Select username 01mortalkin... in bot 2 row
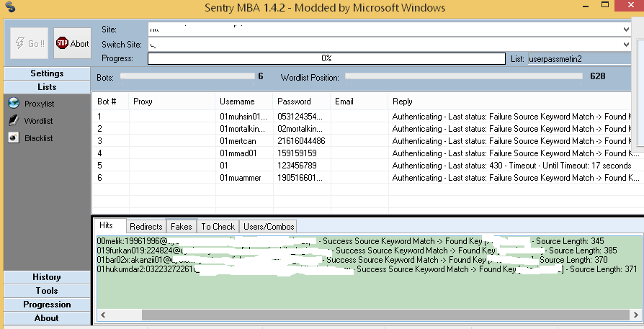This screenshot has width=644, height=329. (x=242, y=129)
